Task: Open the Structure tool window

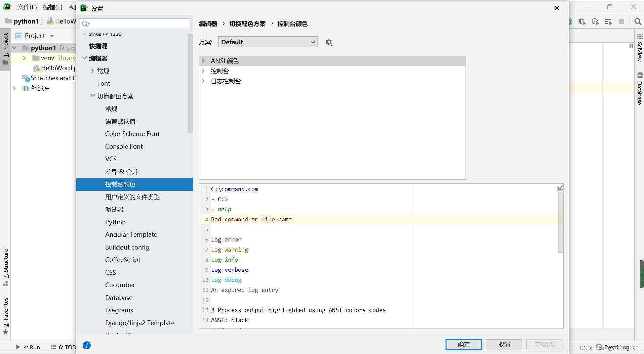Action: tap(5, 267)
